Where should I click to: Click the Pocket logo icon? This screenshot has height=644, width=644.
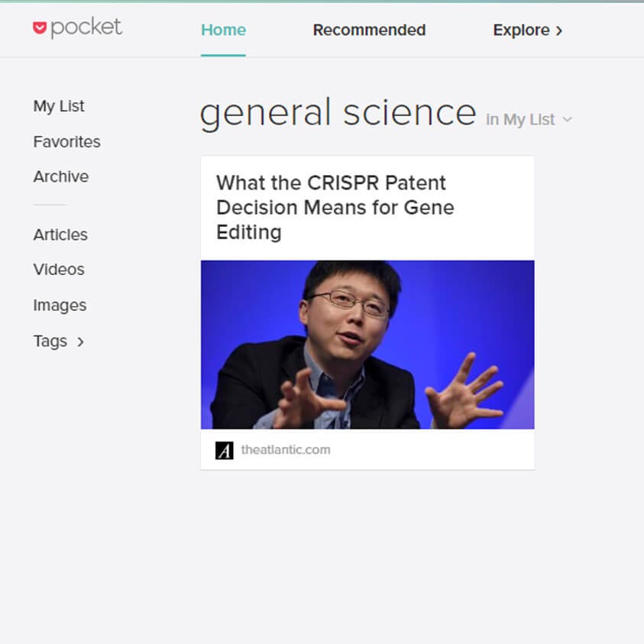[40, 28]
